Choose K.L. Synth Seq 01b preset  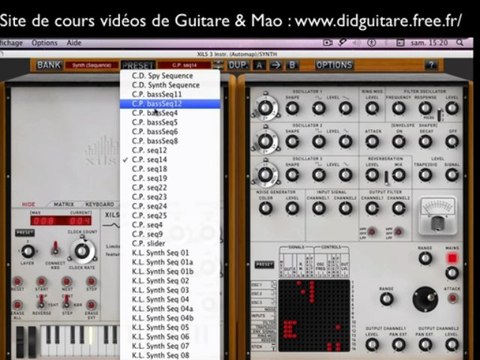(x=170, y=272)
